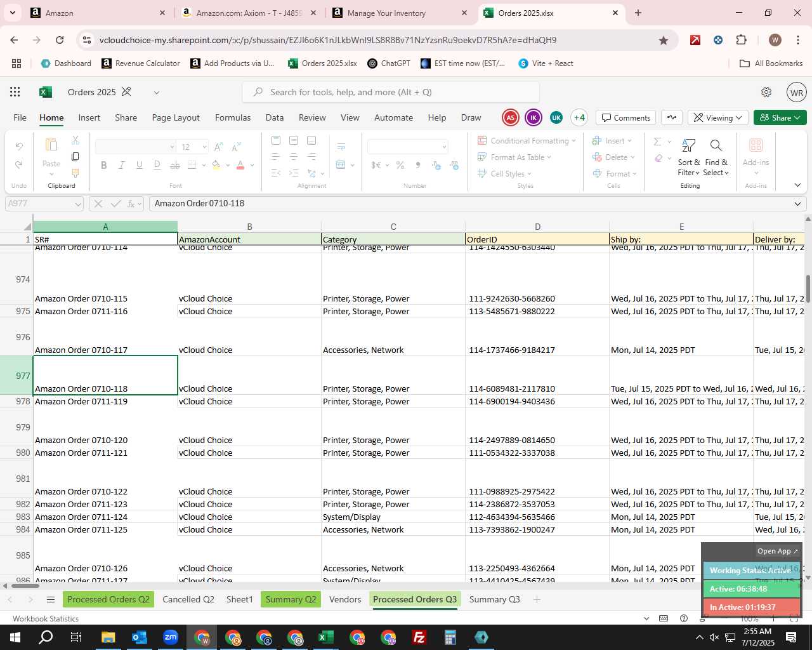Click the Bold formatting icon
This screenshot has height=650, width=812.
point(104,165)
